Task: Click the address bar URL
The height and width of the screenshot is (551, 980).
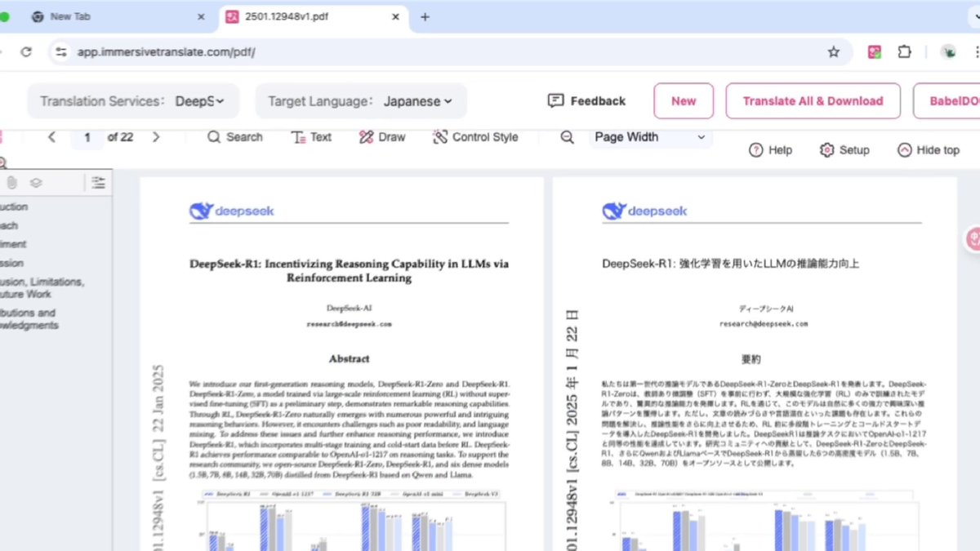Action: point(167,52)
